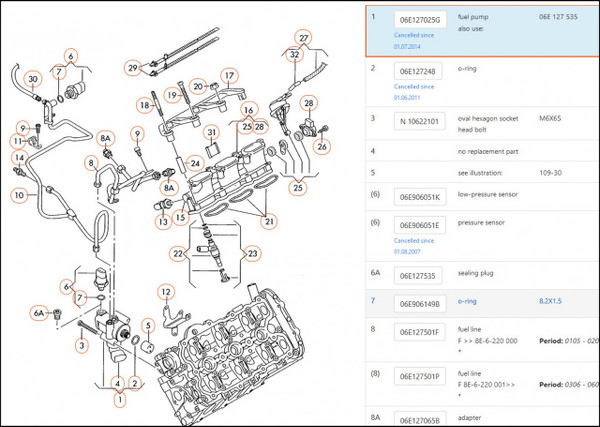The image size is (600, 427).
Task: Click callout 1 below the fuel pump
Action: click(119, 400)
